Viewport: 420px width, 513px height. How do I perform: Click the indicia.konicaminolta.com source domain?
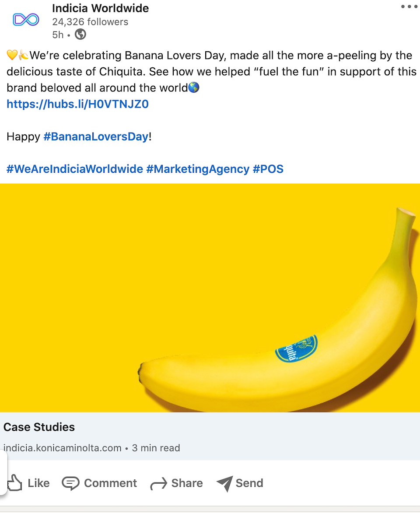click(x=63, y=448)
